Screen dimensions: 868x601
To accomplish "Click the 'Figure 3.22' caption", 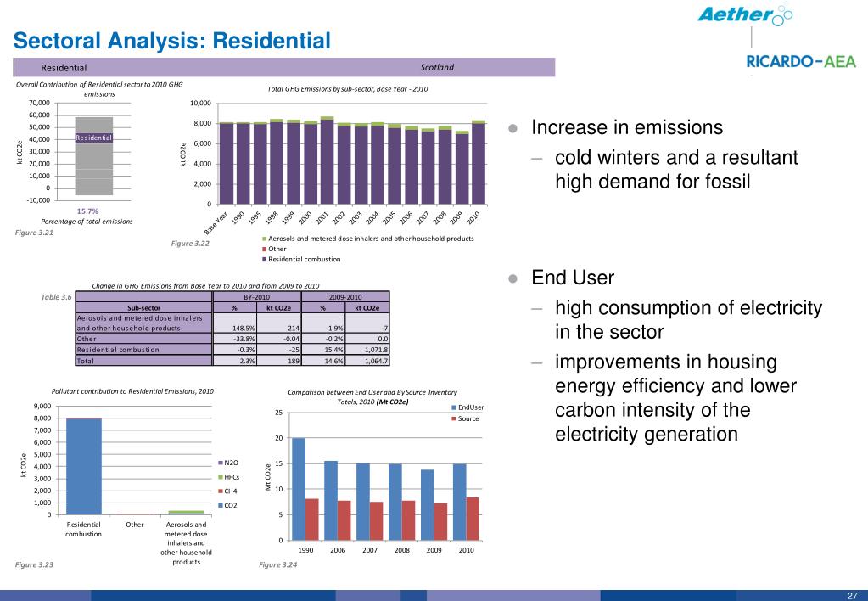I will pos(190,243).
